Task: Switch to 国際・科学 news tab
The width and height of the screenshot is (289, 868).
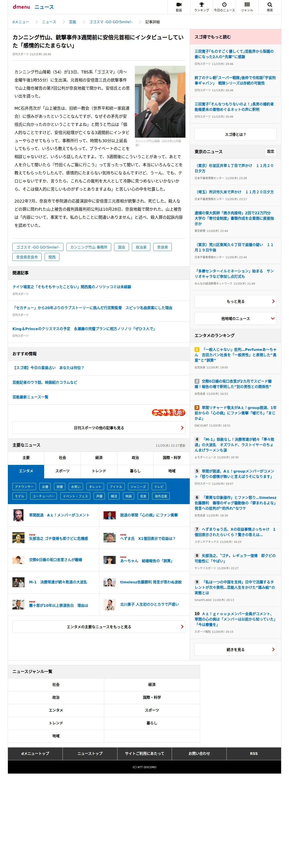Action: point(172,458)
